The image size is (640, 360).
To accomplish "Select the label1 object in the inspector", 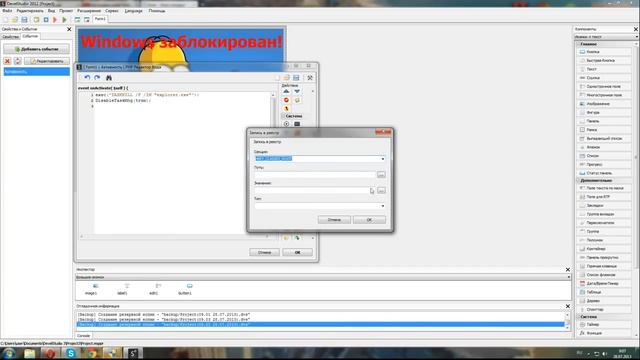I will [x=122, y=289].
